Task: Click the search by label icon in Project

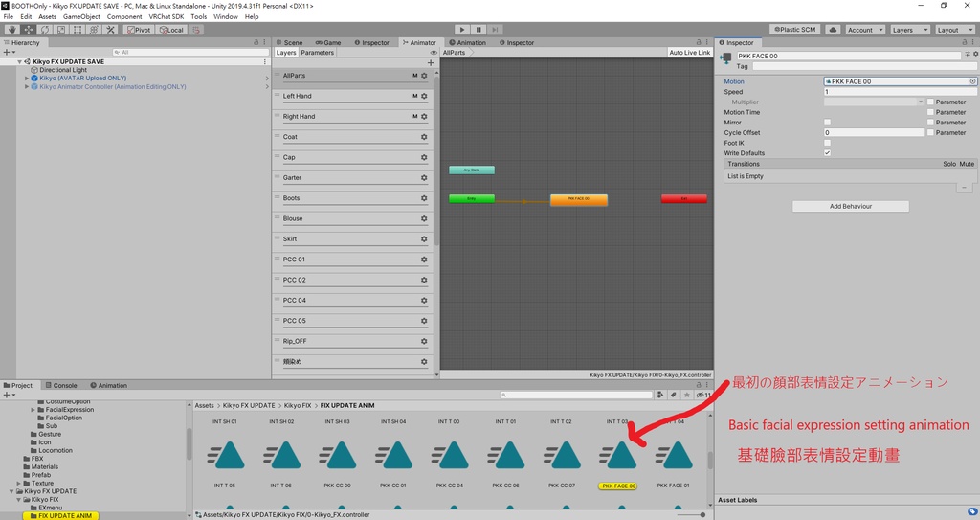Action: 673,395
